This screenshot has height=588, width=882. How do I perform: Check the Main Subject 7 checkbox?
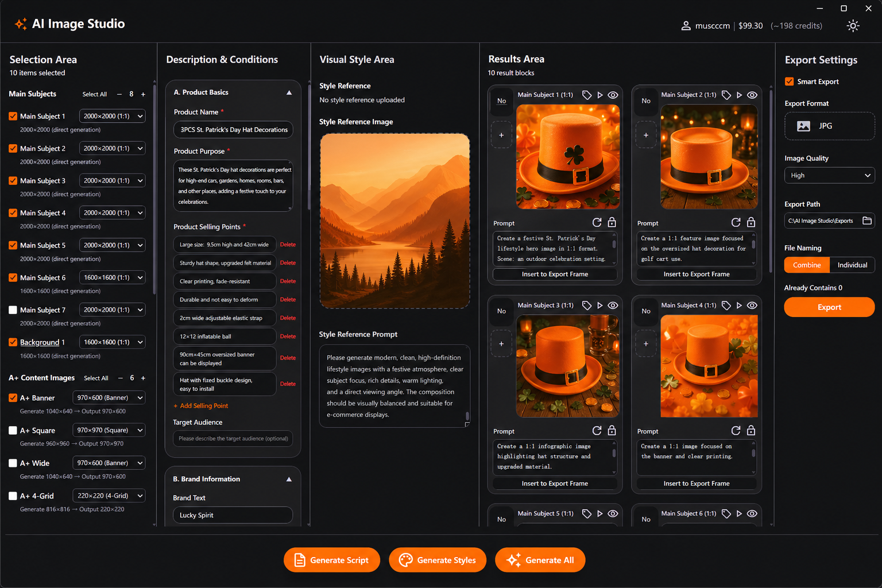[x=13, y=310]
